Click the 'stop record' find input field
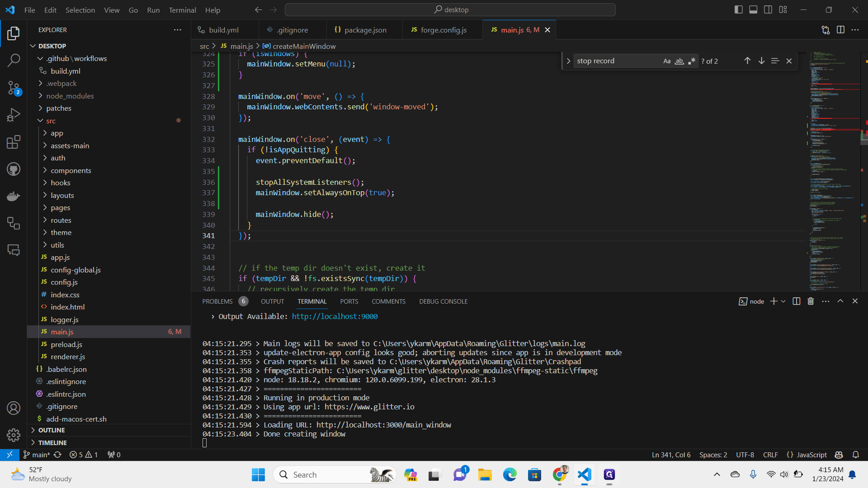 coord(617,61)
